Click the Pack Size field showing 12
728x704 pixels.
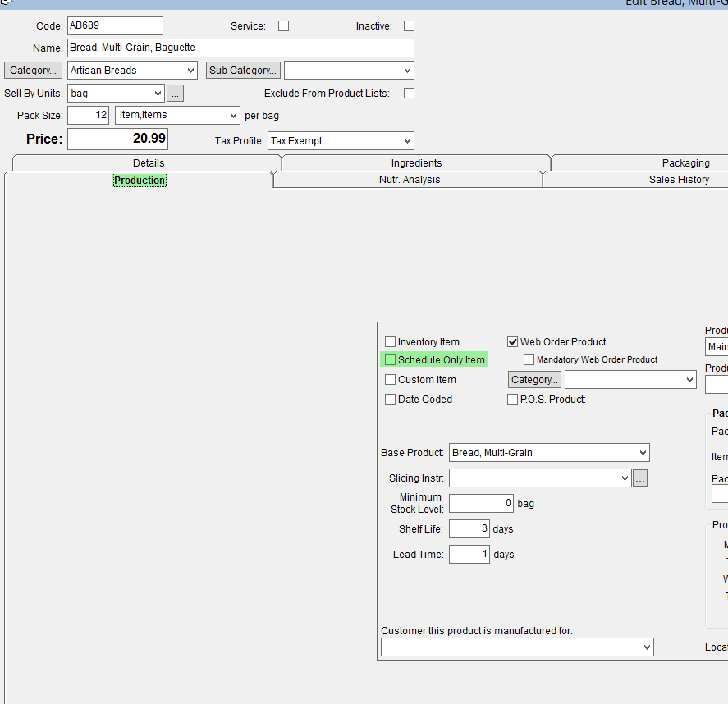point(88,115)
